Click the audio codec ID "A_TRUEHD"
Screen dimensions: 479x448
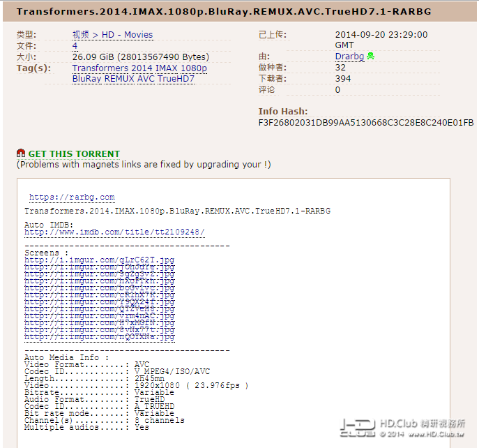[155, 406]
